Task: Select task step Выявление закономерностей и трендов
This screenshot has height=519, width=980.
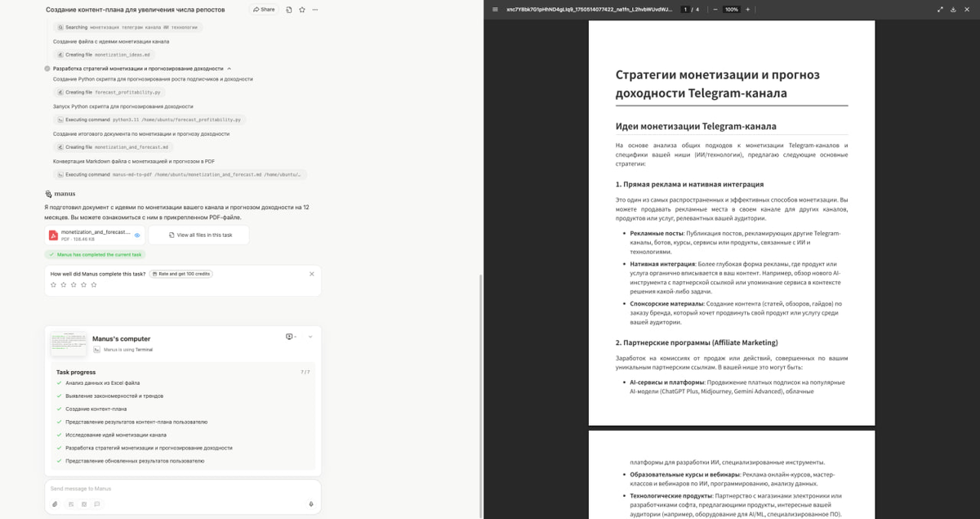Action: pyautogui.click(x=114, y=396)
